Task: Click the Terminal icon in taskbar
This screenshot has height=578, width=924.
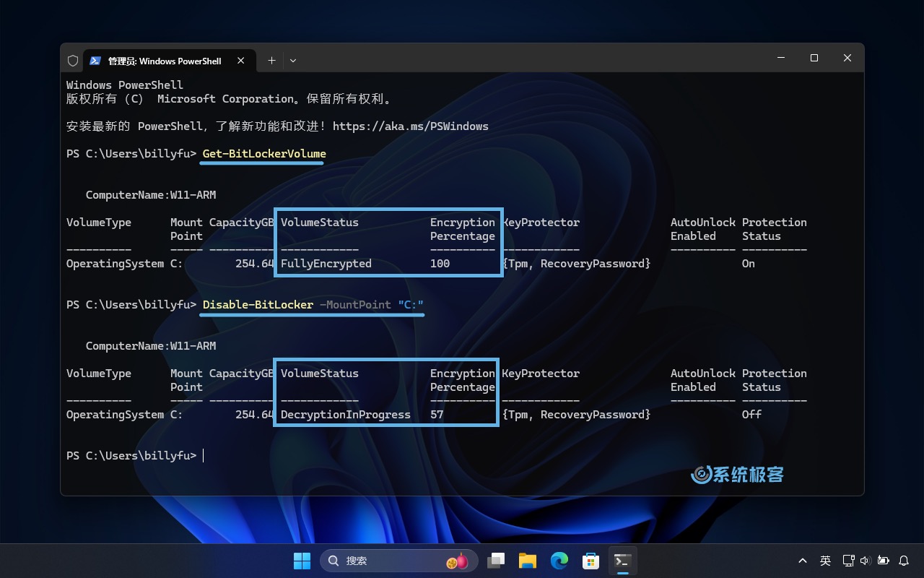Action: pos(623,561)
